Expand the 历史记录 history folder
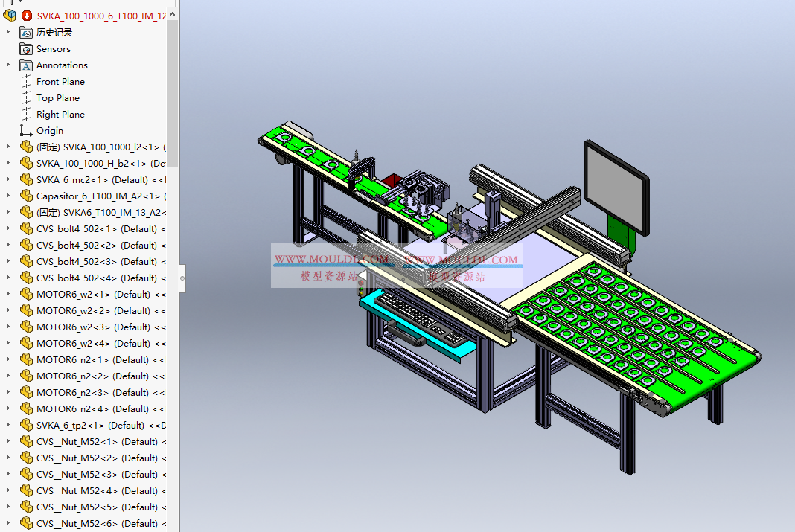 coord(8,33)
